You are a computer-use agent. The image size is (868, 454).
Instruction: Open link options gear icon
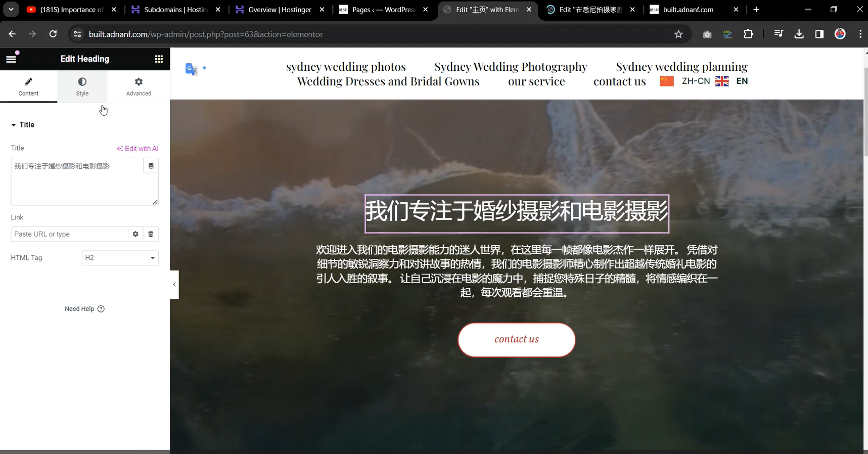(x=135, y=234)
